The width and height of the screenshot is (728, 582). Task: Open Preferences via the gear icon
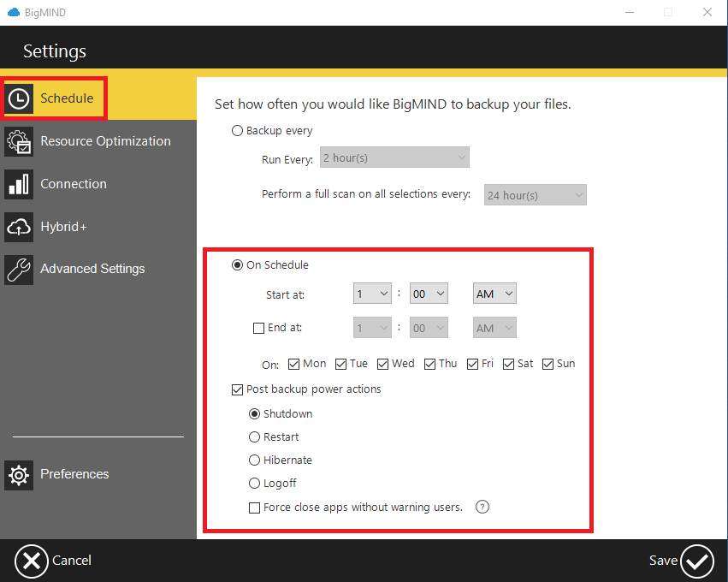[x=19, y=474]
